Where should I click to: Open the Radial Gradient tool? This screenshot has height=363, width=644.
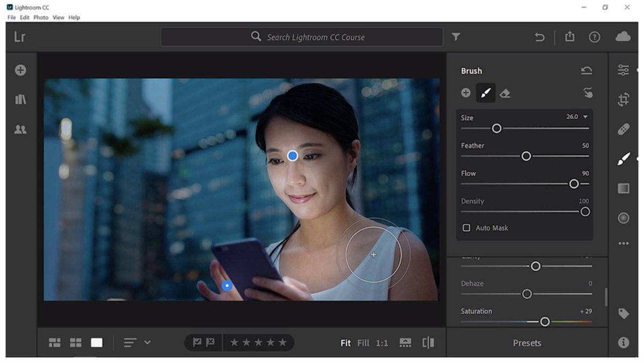623,218
